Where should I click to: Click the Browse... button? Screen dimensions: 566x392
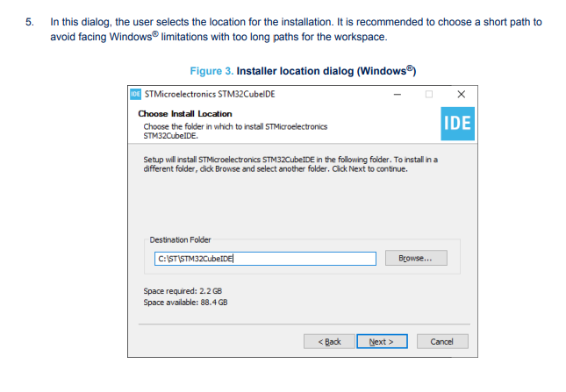pos(422,258)
